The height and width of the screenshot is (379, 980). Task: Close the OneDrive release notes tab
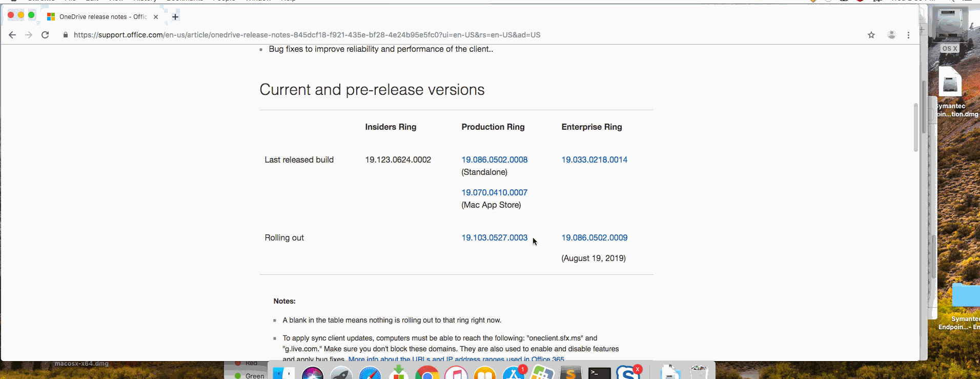pyautogui.click(x=156, y=17)
